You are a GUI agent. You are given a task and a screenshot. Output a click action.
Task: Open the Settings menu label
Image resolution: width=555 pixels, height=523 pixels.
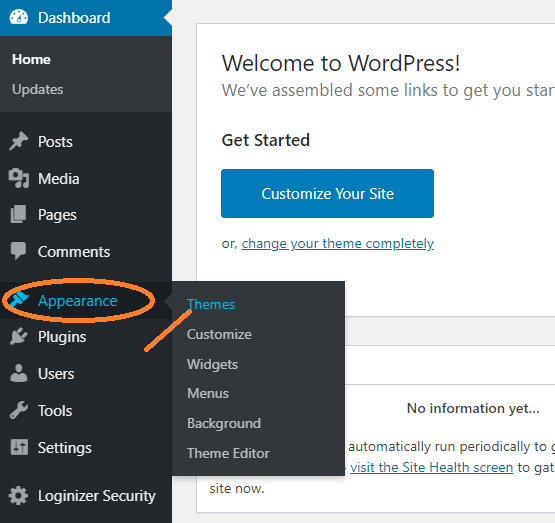[65, 448]
